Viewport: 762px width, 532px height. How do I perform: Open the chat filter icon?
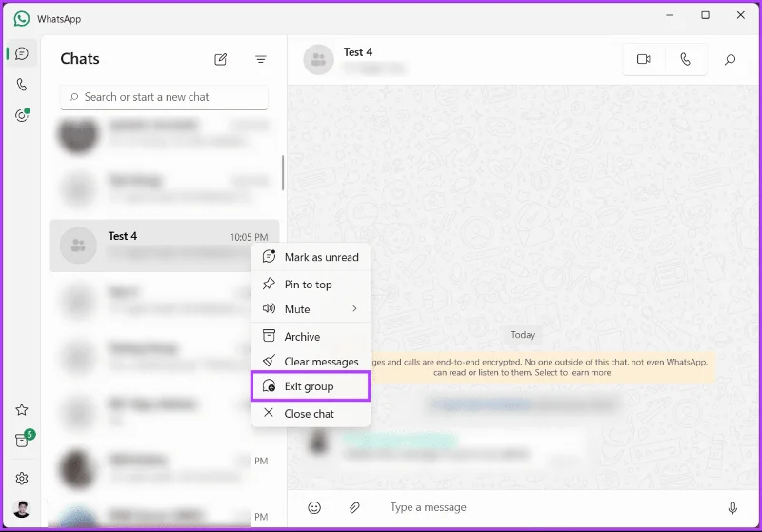261,59
